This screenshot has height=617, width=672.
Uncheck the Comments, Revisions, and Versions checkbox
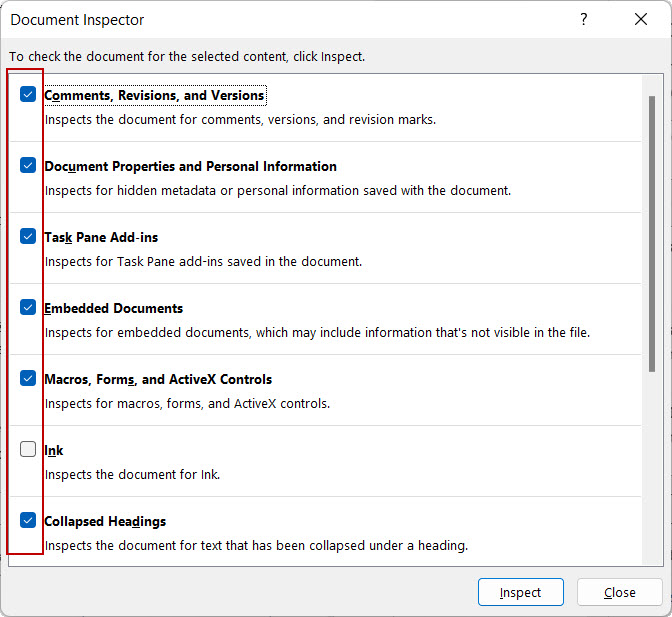28,95
